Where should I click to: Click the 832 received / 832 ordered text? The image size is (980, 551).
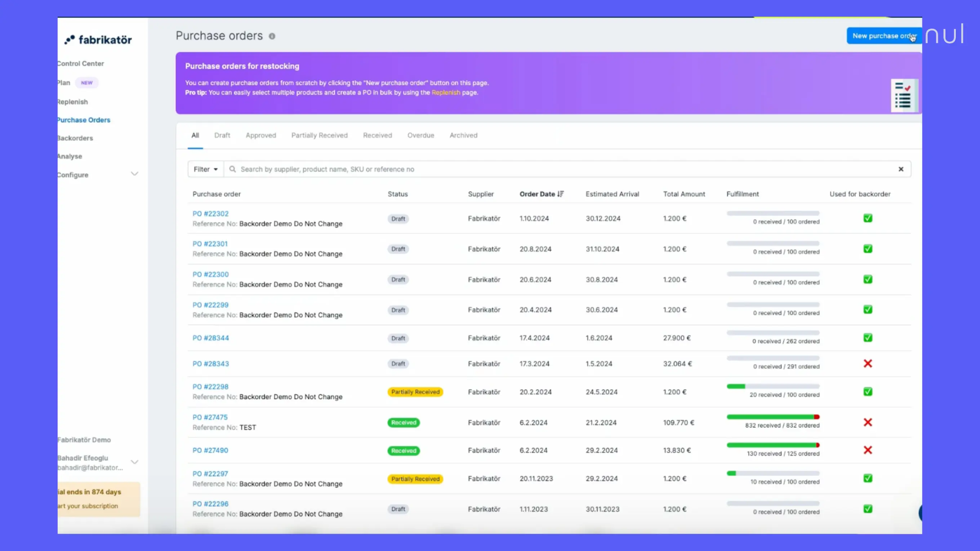[782, 426]
